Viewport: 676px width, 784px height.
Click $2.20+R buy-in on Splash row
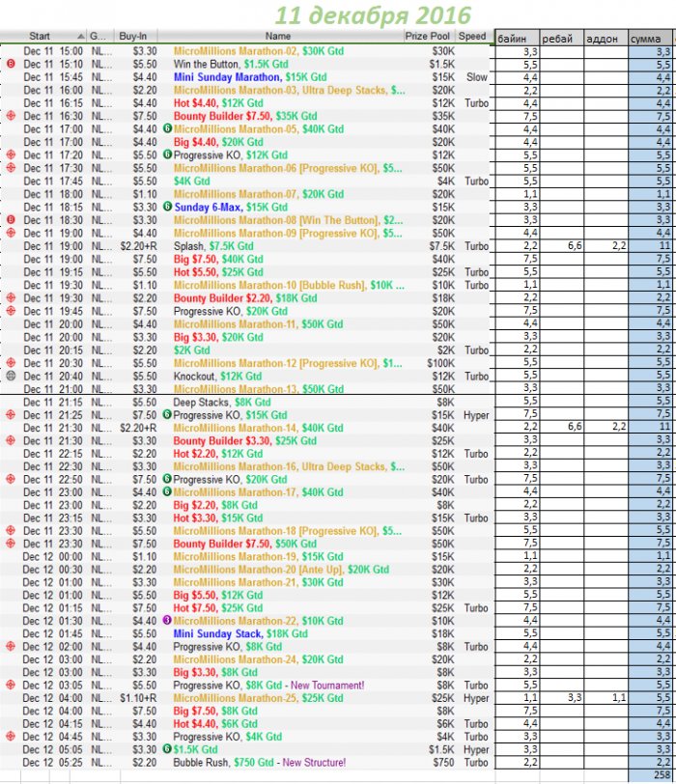point(138,246)
